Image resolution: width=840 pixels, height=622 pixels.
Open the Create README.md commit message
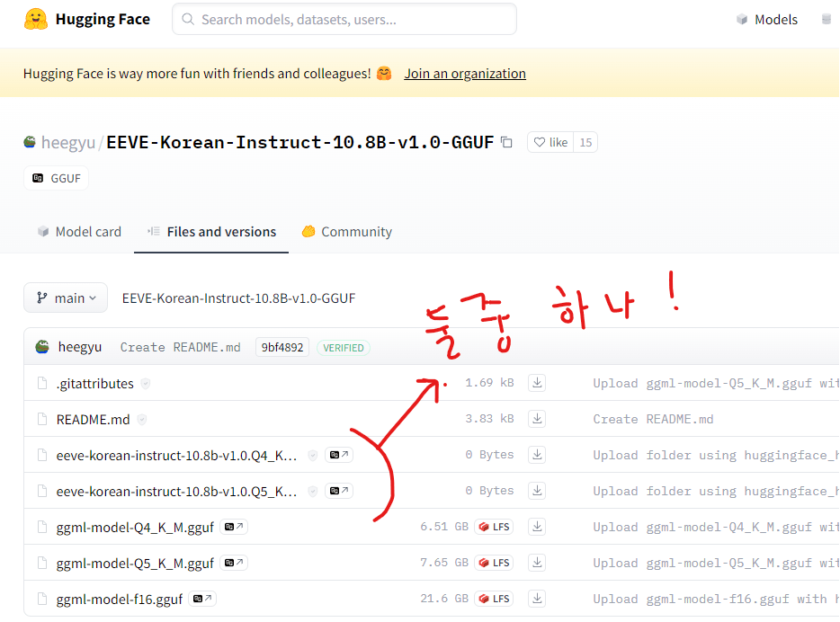pyautogui.click(x=180, y=347)
